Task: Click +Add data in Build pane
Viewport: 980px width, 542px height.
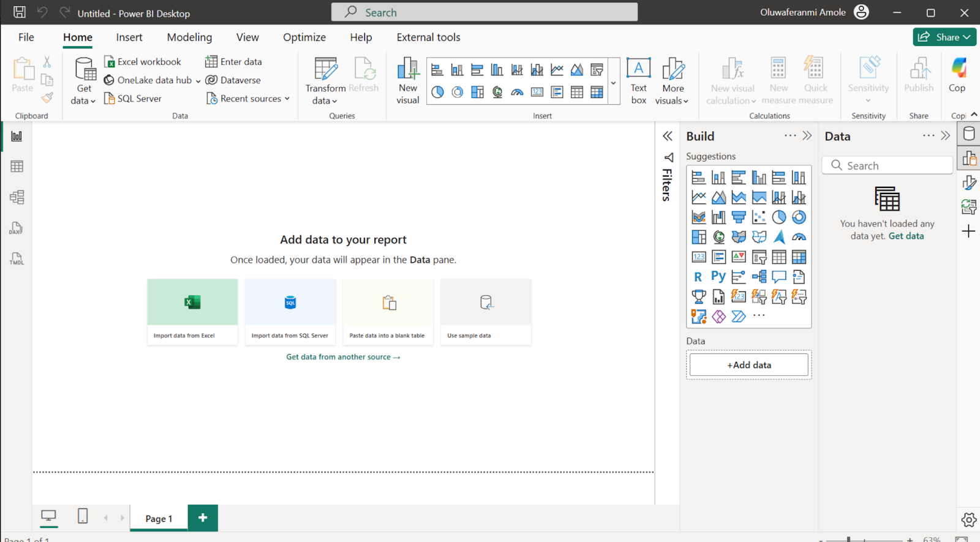Action: (749, 365)
